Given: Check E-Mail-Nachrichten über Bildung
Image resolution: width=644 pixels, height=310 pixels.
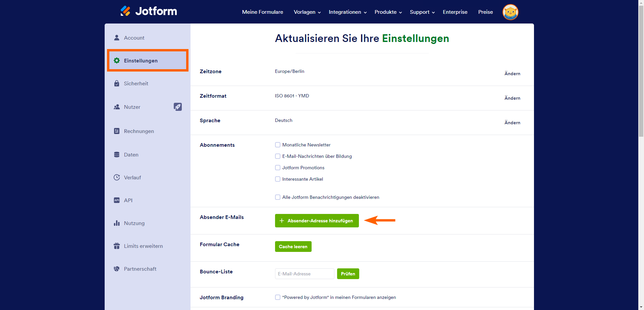Looking at the screenshot, I should click(278, 156).
